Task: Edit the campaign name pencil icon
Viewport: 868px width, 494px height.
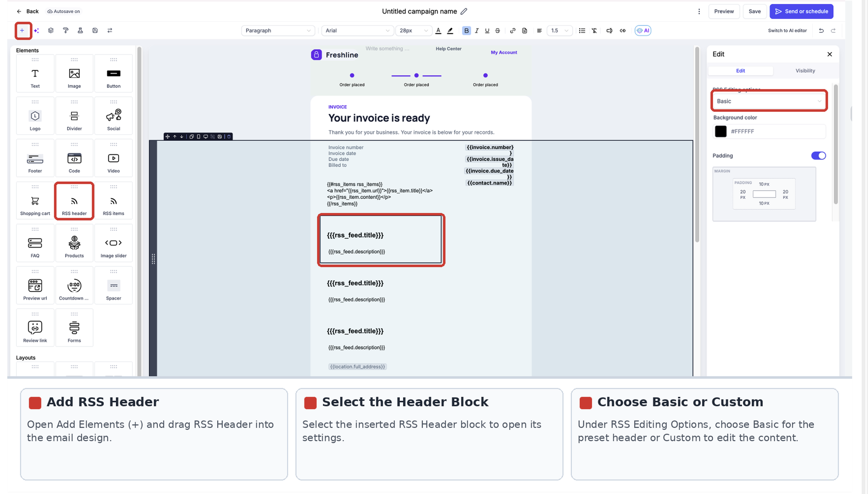Action: 464,11
